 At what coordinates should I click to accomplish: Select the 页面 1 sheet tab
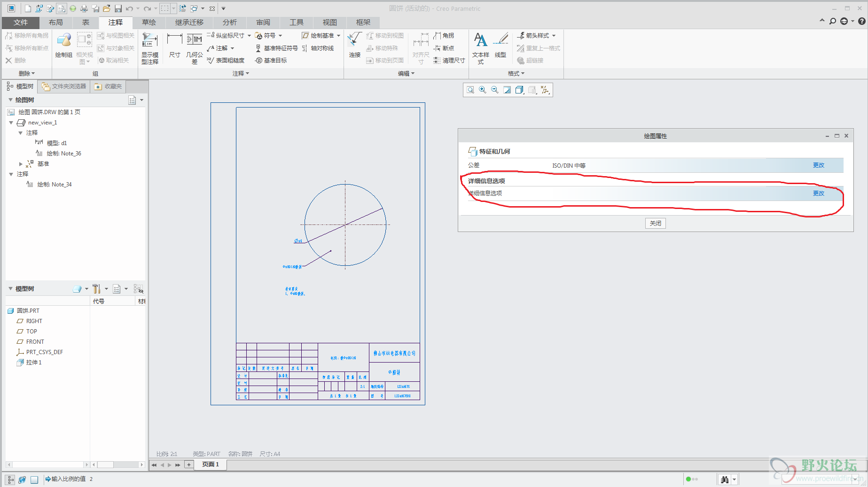[x=210, y=465]
